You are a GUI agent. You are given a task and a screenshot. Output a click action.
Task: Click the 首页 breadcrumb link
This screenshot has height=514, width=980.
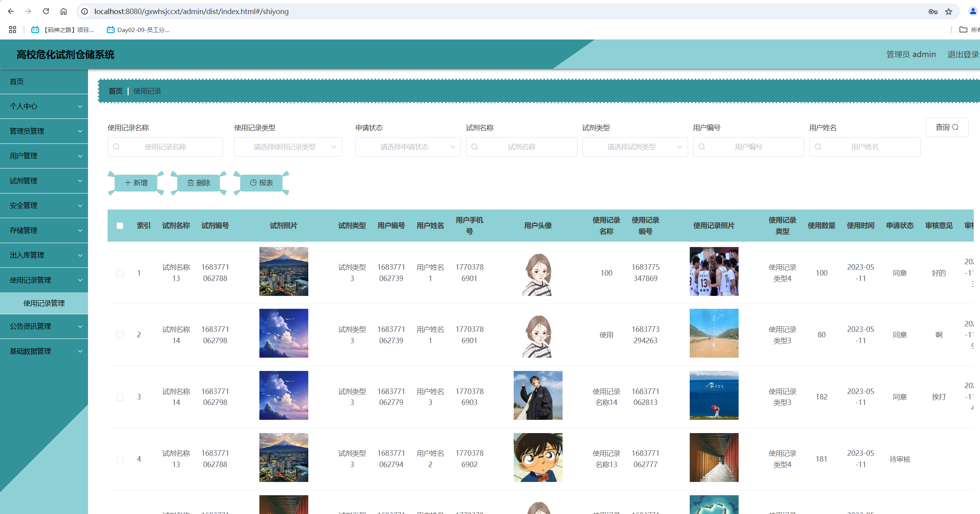(x=115, y=91)
